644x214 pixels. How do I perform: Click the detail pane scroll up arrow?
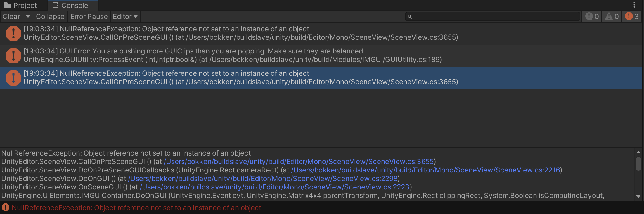tap(638, 152)
